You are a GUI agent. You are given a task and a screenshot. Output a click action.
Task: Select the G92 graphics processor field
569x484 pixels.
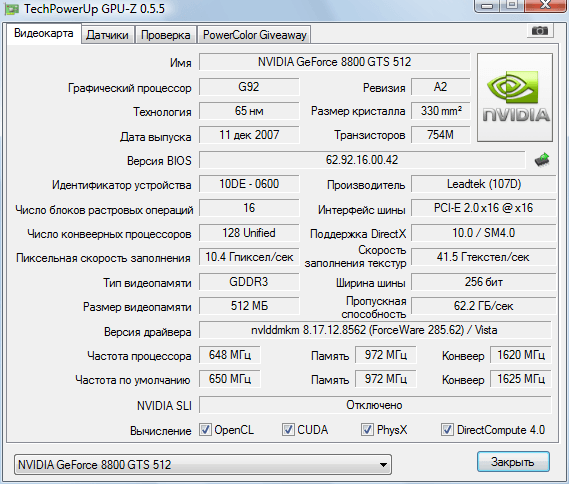pos(249,87)
